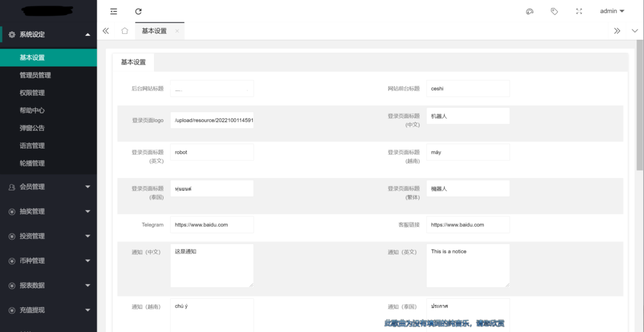Select 管理员管理 in the sidebar
Viewport: 644px width, 332px height.
pyautogui.click(x=35, y=75)
